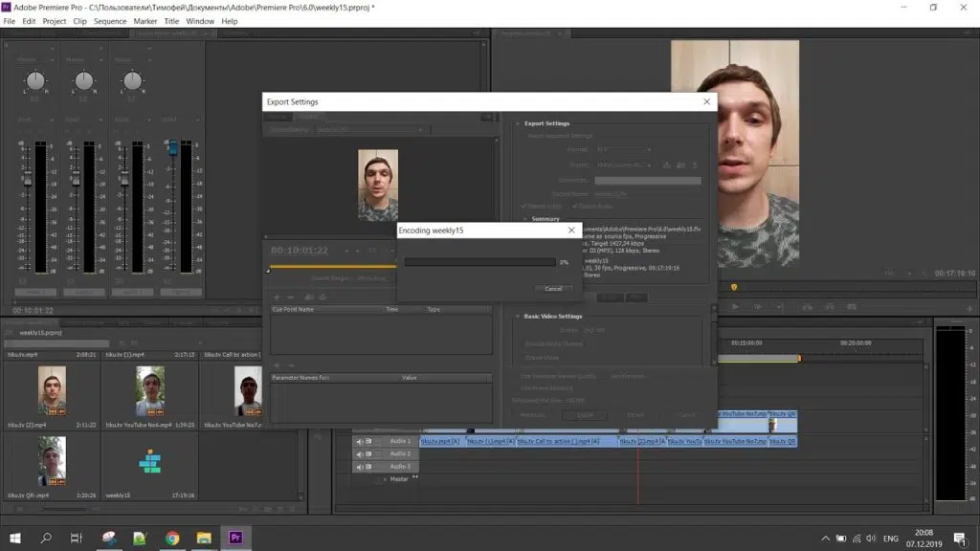
Task: Click the Export Frame camera icon
Action: 851,307
